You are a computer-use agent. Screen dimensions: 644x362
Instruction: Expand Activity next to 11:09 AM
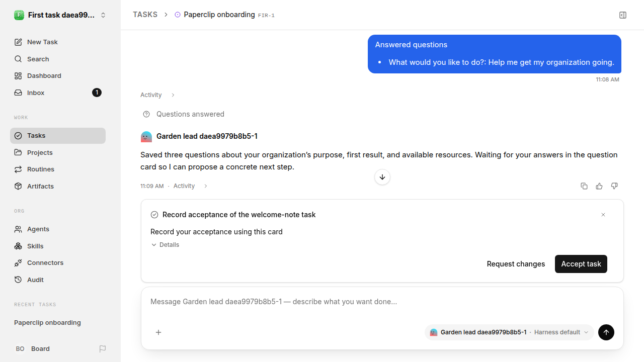coord(191,186)
